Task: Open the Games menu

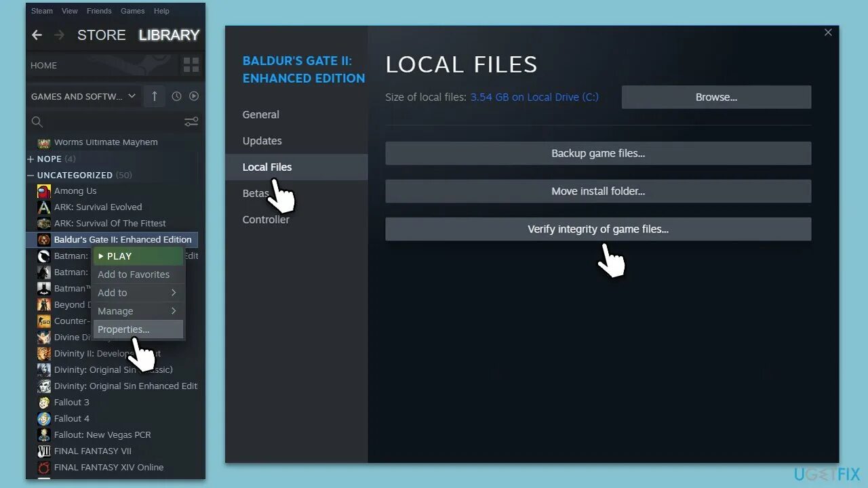Action: pos(132,11)
